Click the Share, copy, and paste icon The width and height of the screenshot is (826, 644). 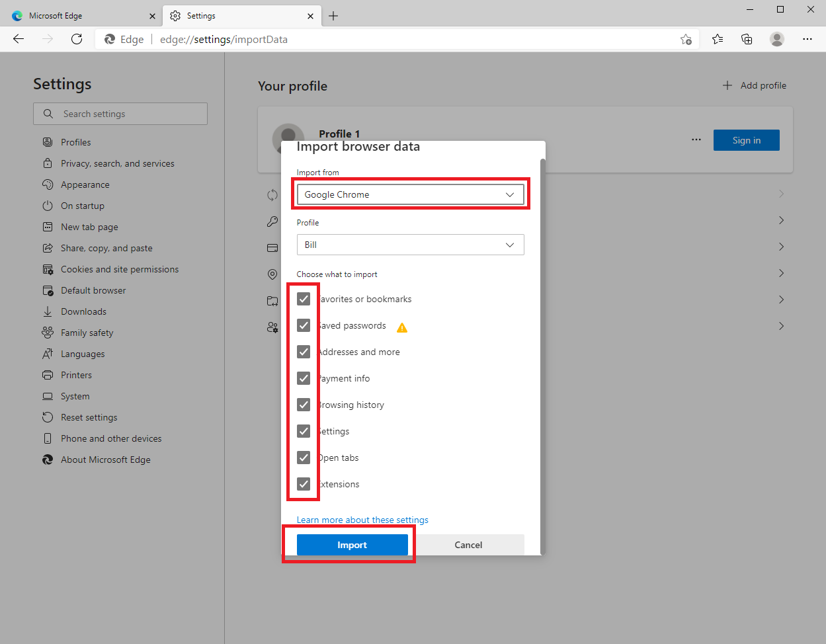(x=48, y=248)
